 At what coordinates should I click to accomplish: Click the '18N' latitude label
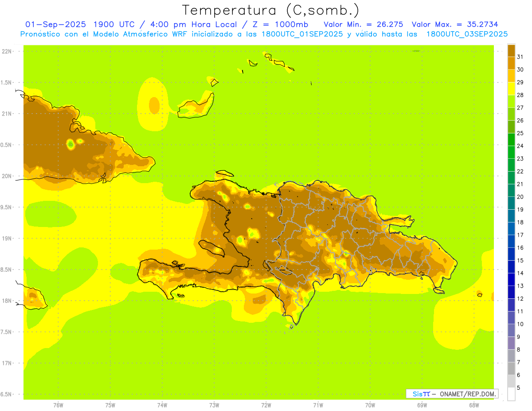pyautogui.click(x=7, y=301)
